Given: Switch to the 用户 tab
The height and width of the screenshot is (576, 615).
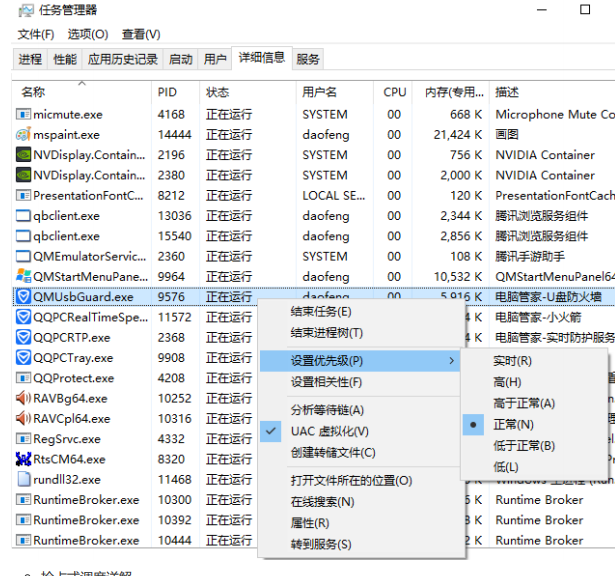Looking at the screenshot, I should 215,59.
